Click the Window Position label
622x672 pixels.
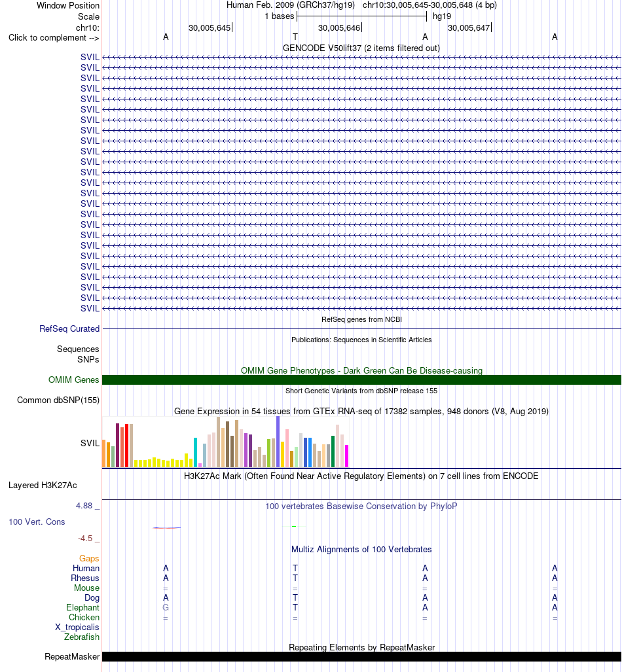[x=68, y=6]
